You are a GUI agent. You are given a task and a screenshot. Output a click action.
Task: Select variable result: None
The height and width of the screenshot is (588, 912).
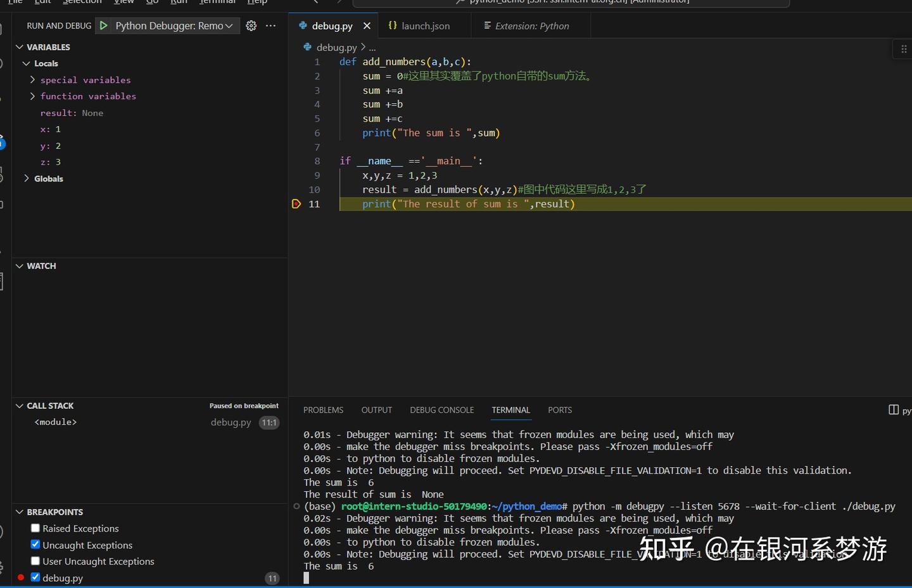(72, 113)
